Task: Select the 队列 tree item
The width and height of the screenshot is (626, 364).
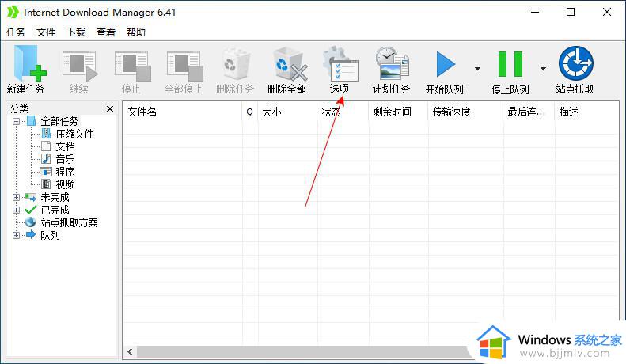Action: pos(51,235)
